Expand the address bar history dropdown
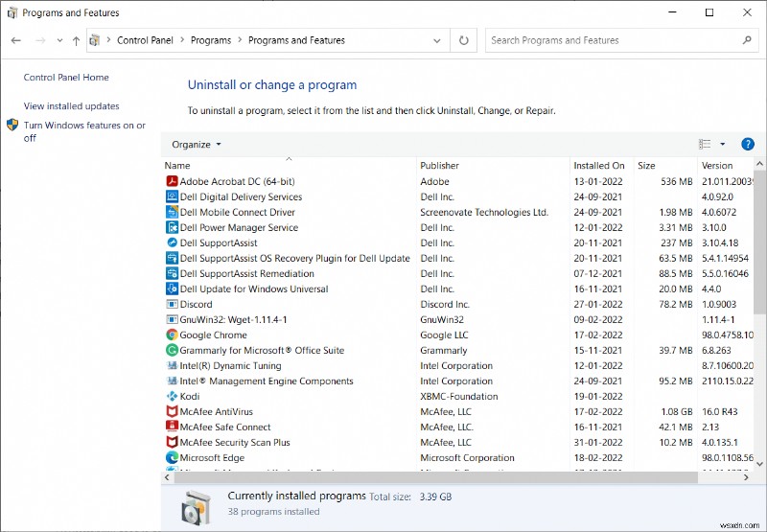767x532 pixels. (437, 40)
